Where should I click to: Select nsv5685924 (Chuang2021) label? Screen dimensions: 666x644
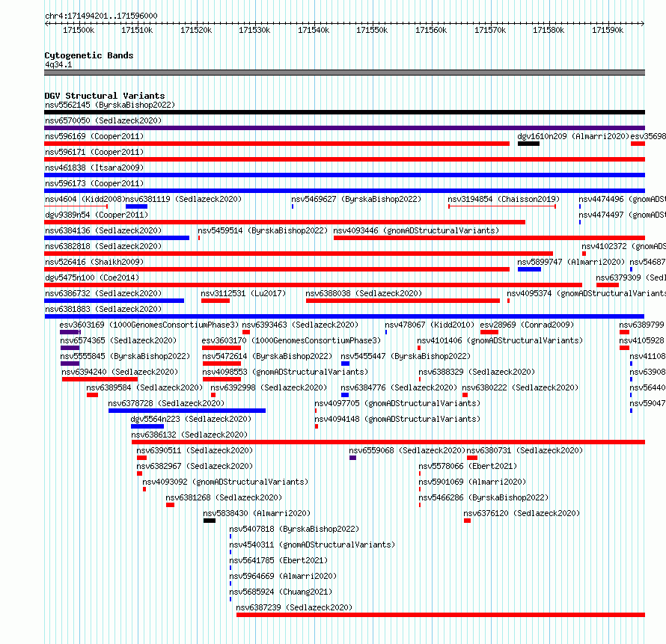click(281, 592)
